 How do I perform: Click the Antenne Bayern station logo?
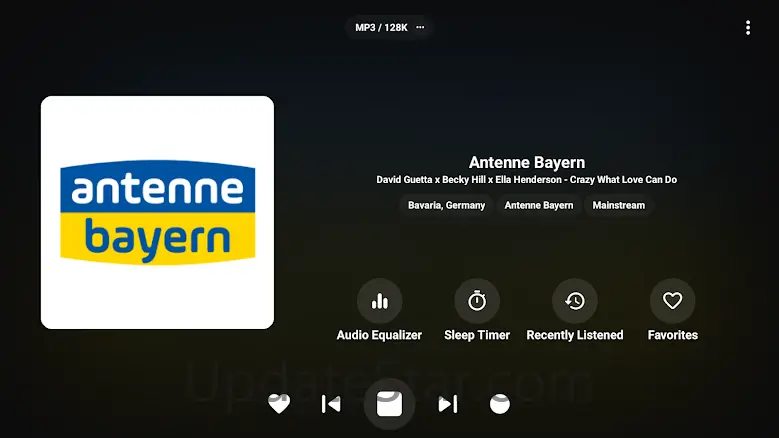(157, 213)
